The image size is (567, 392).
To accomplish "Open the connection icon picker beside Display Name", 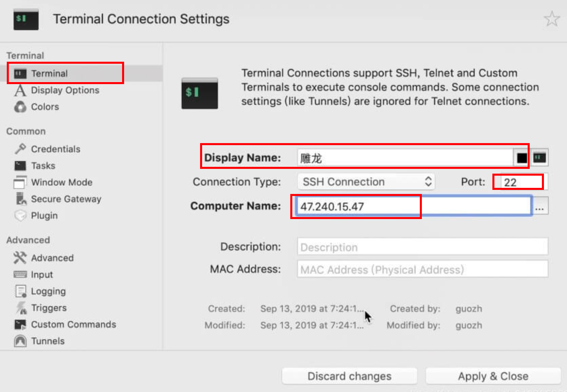I will click(539, 157).
